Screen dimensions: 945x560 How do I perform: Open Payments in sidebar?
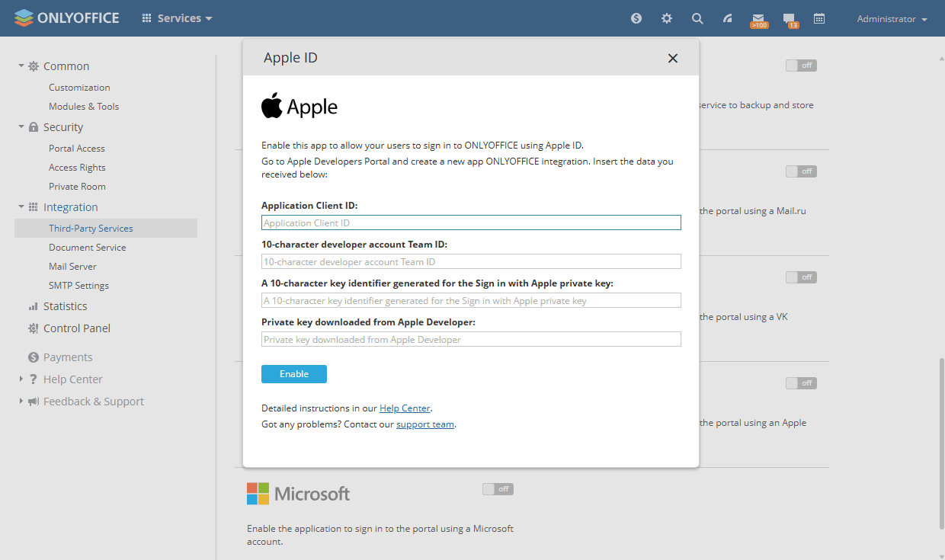(x=68, y=357)
